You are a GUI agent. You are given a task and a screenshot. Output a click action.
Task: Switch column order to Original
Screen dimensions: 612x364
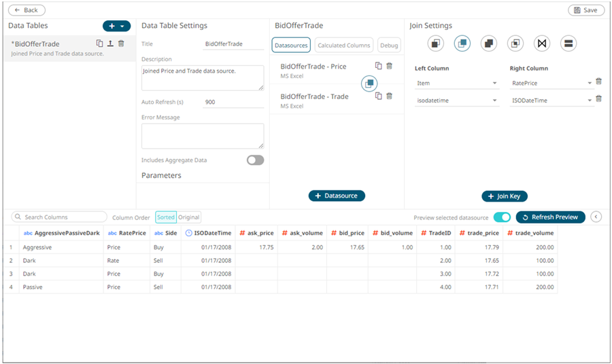tap(189, 217)
